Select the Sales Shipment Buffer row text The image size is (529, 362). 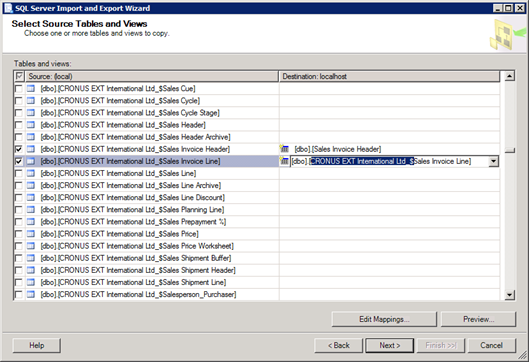pyautogui.click(x=136, y=258)
